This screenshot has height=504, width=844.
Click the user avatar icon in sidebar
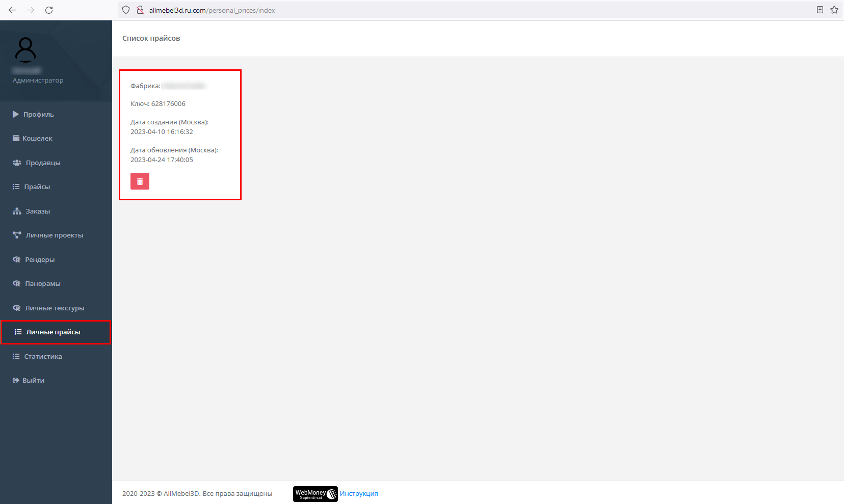click(x=25, y=50)
